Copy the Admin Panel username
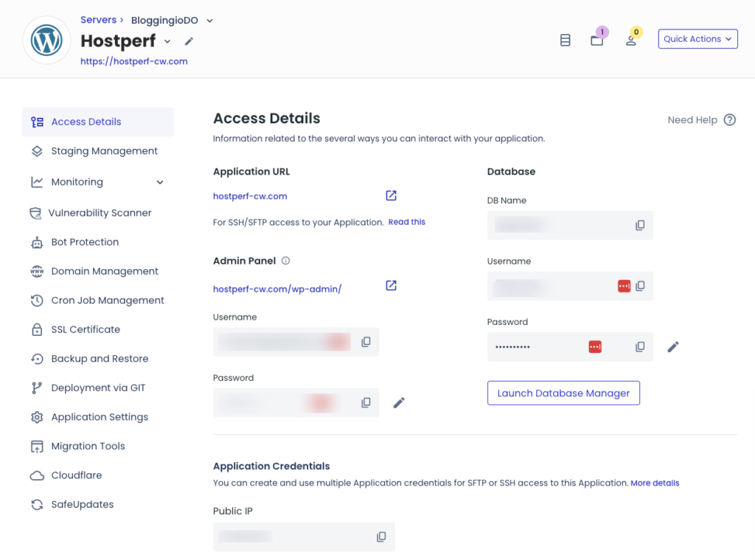755x560 pixels. [x=366, y=342]
